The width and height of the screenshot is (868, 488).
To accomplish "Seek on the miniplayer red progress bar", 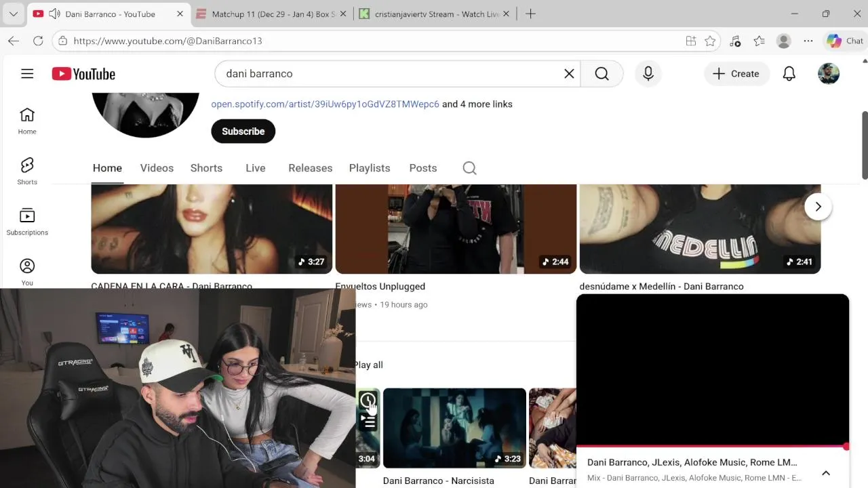I will pyautogui.click(x=712, y=447).
